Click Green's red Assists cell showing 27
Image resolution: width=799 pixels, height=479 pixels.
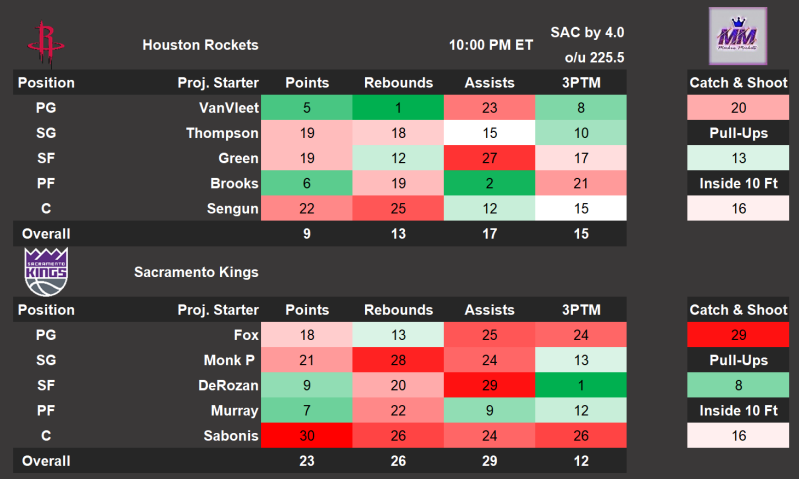490,159
